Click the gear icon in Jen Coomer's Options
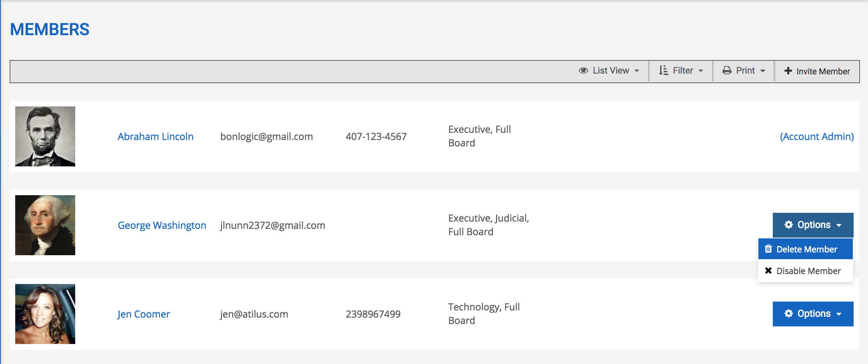 coord(788,314)
